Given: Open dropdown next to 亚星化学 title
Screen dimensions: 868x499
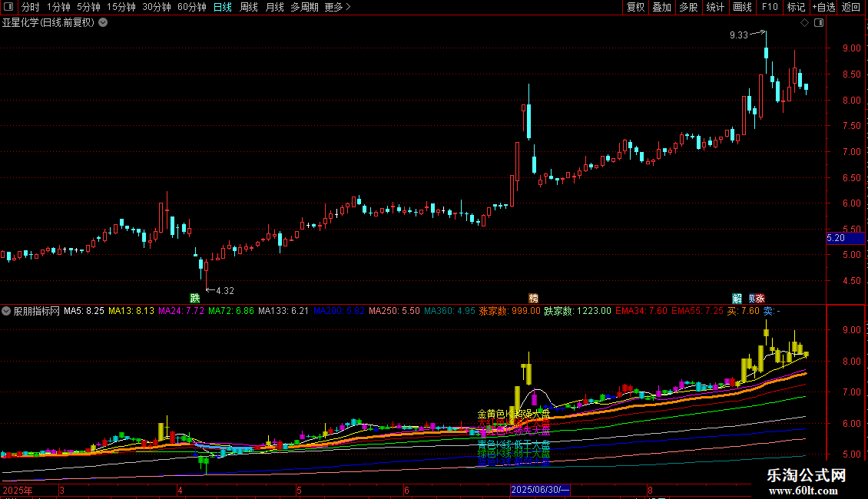Looking at the screenshot, I should 103,23.
